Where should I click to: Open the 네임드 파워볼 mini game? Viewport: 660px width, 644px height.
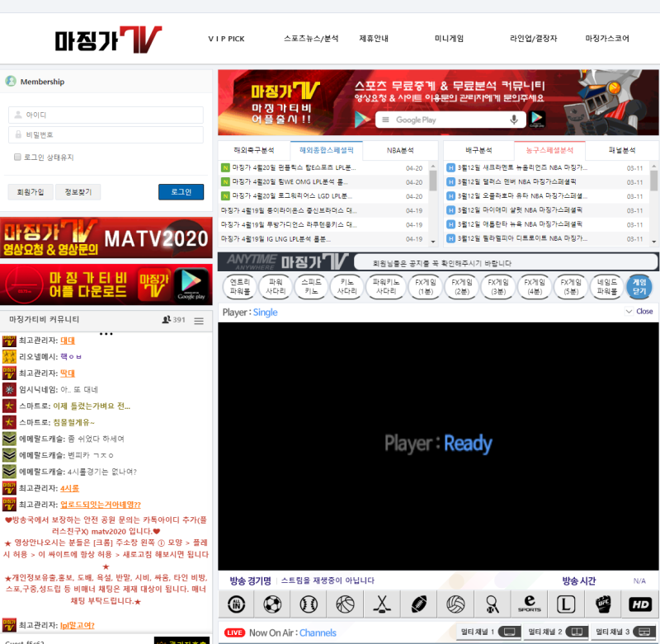pos(607,286)
